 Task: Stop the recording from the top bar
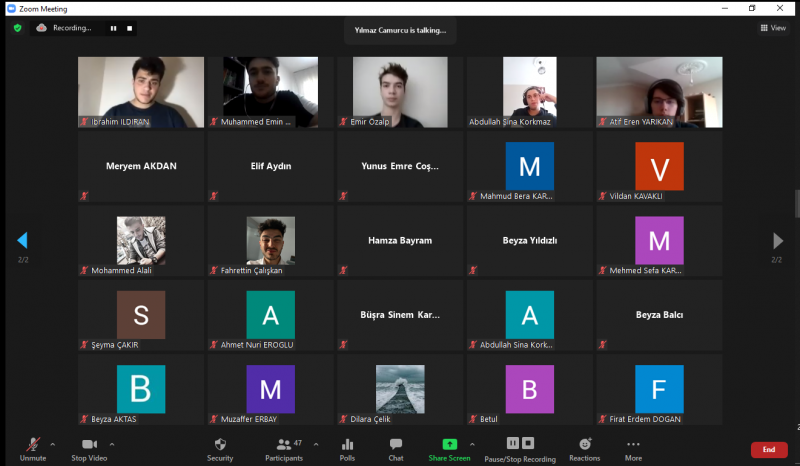(x=129, y=28)
